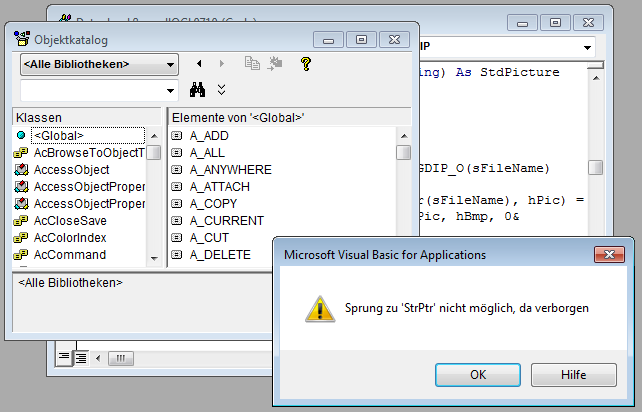Select the A_ALL element
The image size is (642, 412).
(208, 153)
